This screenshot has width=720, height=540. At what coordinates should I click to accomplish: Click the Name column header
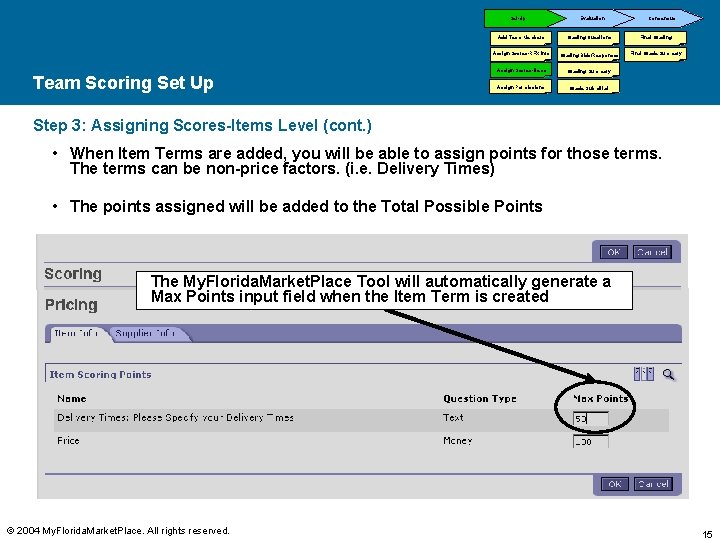72,399
